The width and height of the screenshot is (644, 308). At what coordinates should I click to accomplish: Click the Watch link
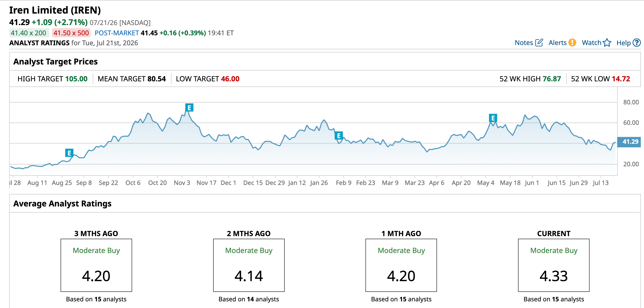pyautogui.click(x=591, y=43)
